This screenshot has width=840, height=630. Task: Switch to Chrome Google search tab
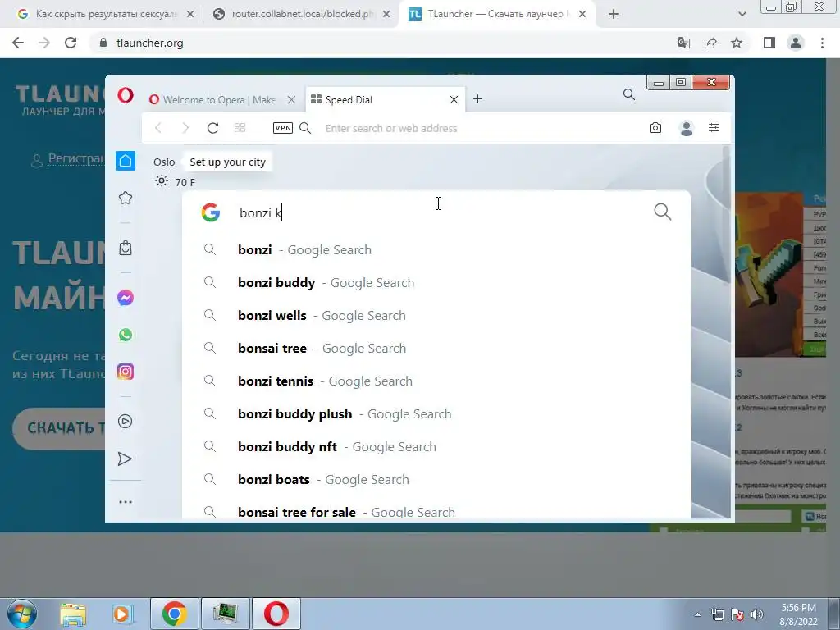tap(106, 14)
